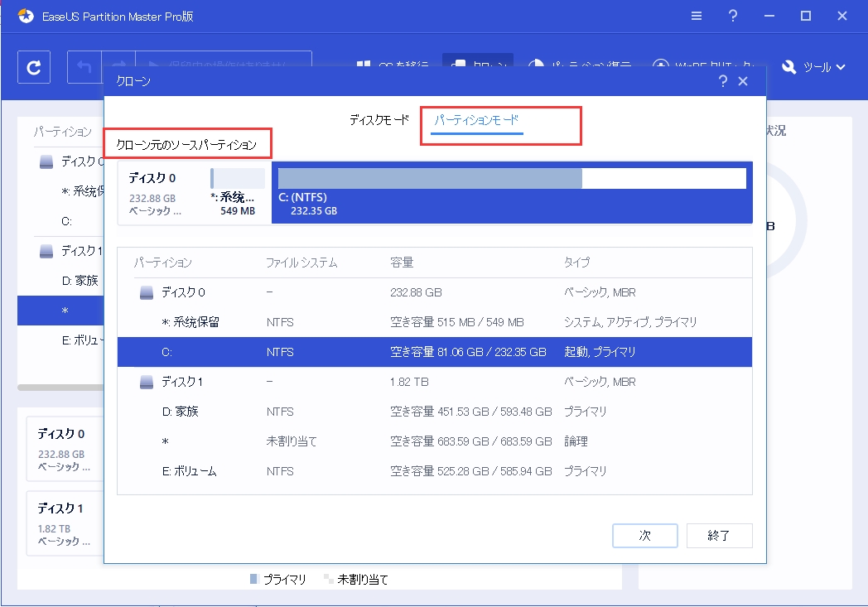Open main window help in title bar
The image size is (868, 607).
733,16
